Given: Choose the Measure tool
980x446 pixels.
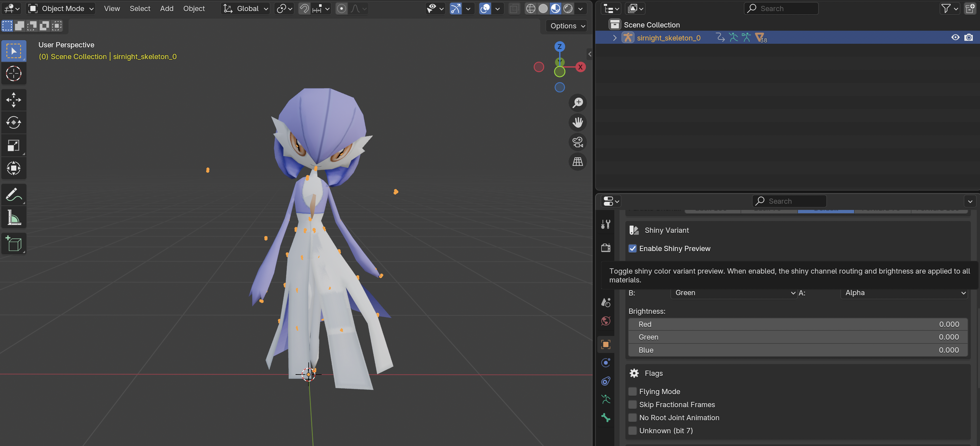Looking at the screenshot, I should point(14,217).
